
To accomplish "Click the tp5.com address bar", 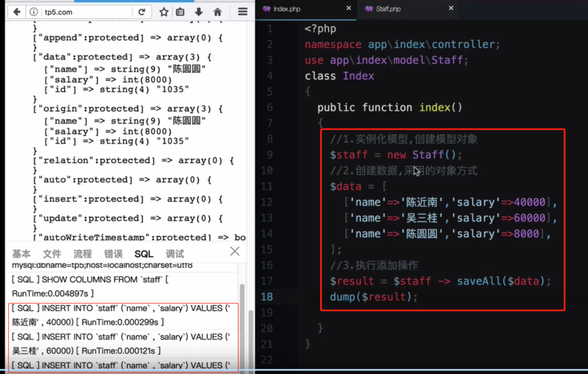I will pos(86,12).
